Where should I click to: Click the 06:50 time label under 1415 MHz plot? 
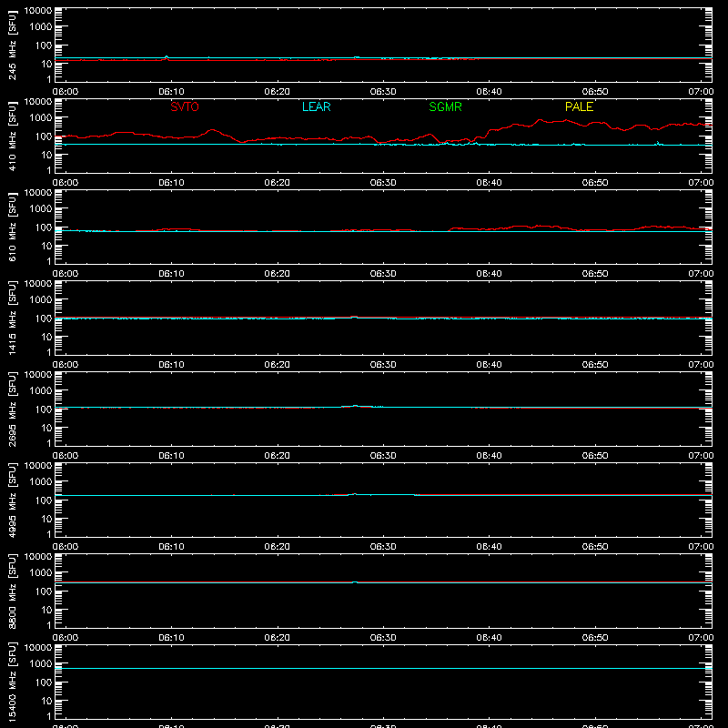click(595, 365)
